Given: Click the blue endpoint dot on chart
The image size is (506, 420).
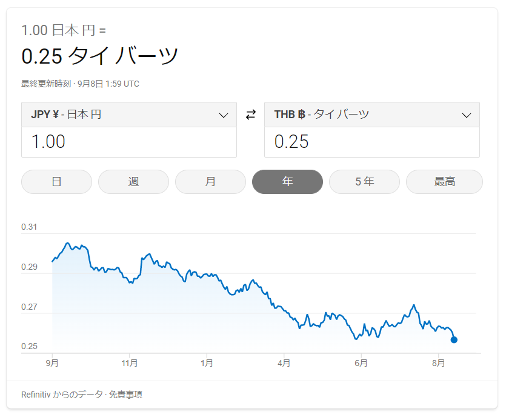Looking at the screenshot, I should point(454,339).
